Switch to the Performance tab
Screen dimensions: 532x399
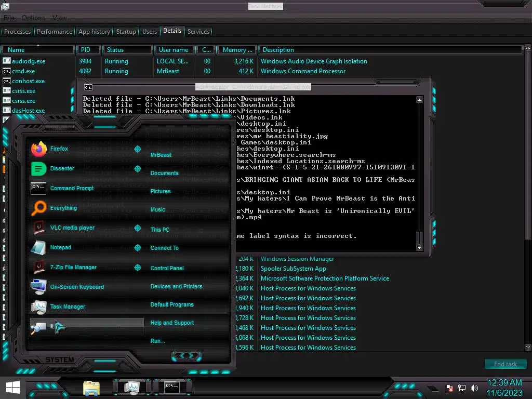(54, 32)
